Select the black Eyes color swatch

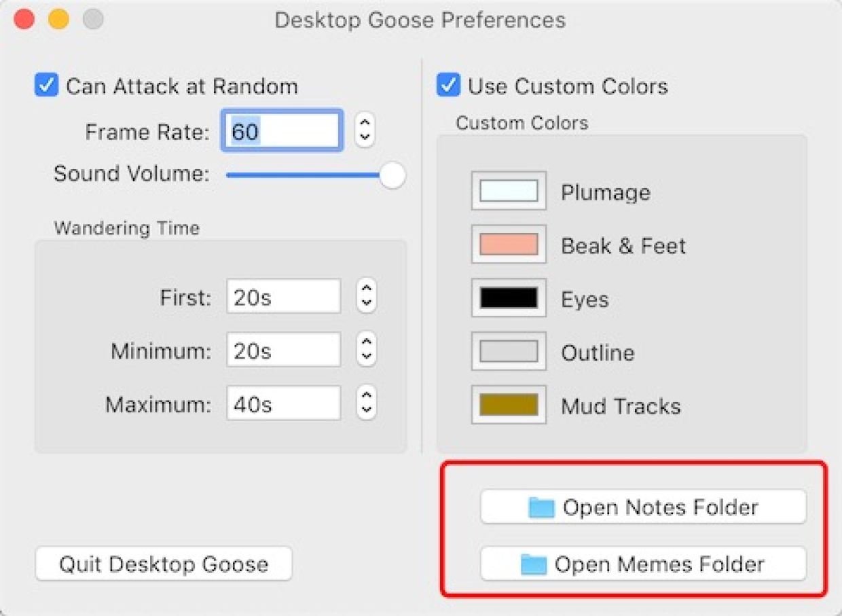click(509, 298)
